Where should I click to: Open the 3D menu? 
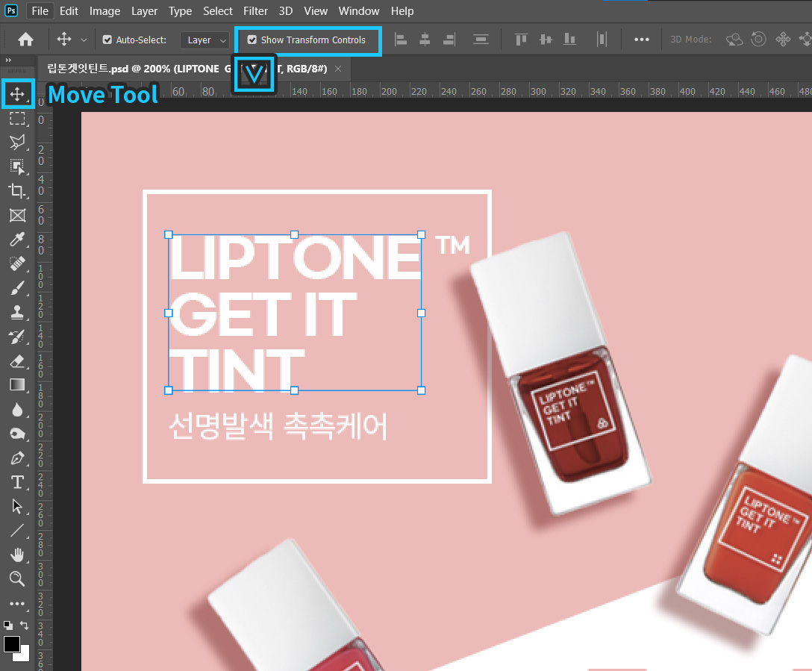[286, 11]
